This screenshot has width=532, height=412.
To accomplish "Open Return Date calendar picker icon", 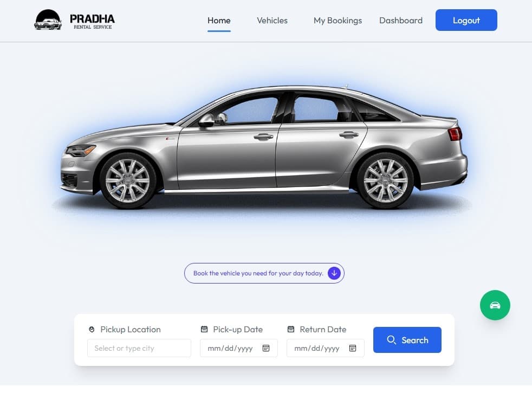I will (x=353, y=348).
